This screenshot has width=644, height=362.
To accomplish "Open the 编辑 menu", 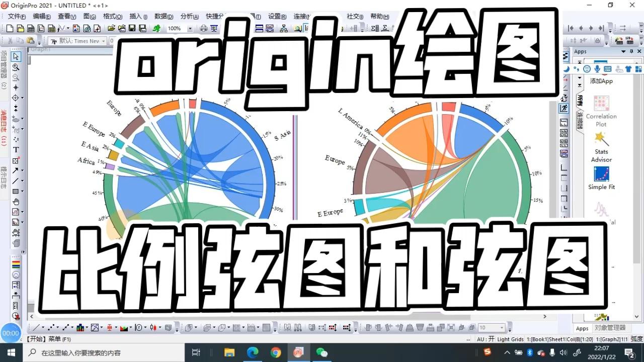I will point(42,16).
